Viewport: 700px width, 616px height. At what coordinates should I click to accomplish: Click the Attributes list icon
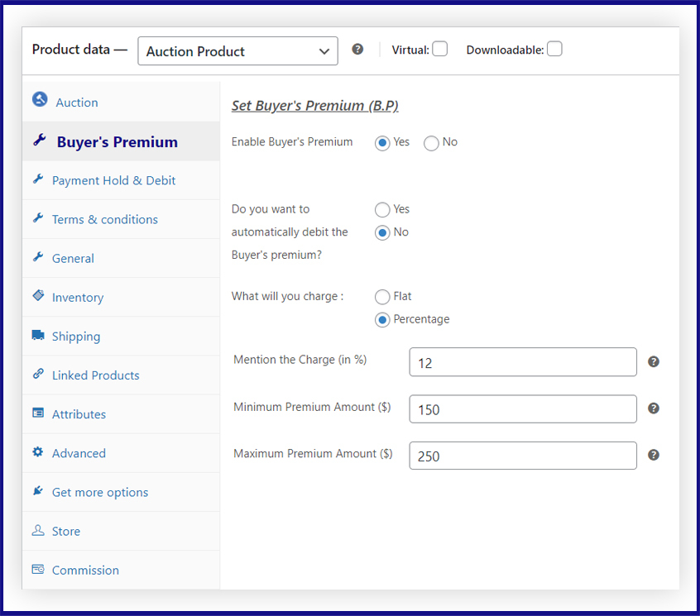[x=38, y=413]
